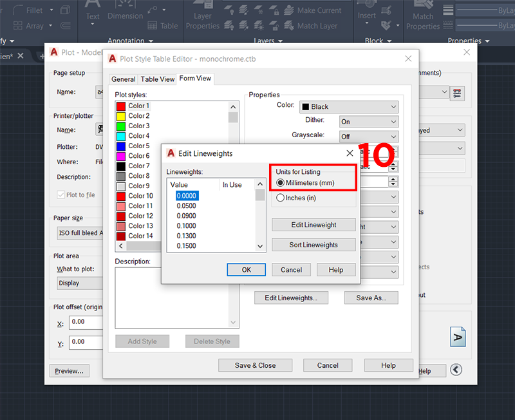
Task: Select Color 5 blue swatch in plot styles
Action: point(120,146)
